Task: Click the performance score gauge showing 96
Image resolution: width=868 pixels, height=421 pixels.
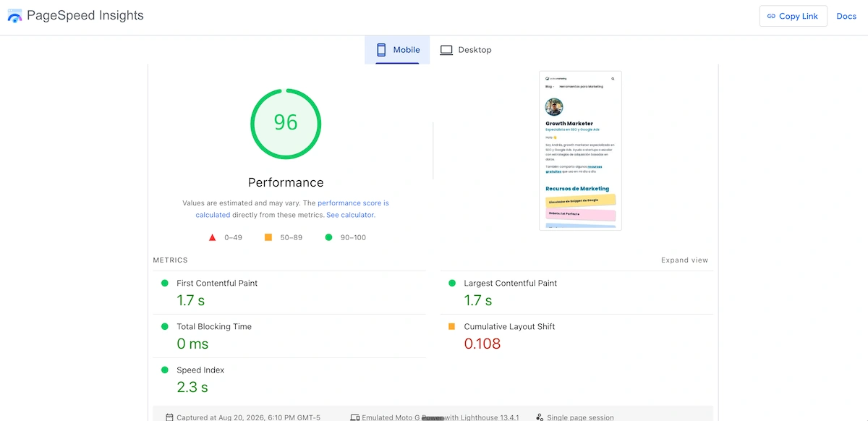Action: 286,122
